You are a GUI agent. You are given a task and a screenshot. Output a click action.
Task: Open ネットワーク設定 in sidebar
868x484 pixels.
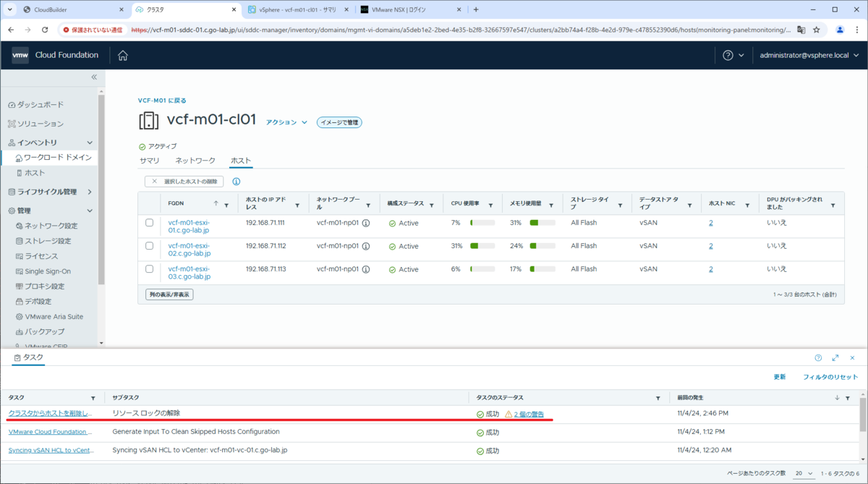pos(46,226)
